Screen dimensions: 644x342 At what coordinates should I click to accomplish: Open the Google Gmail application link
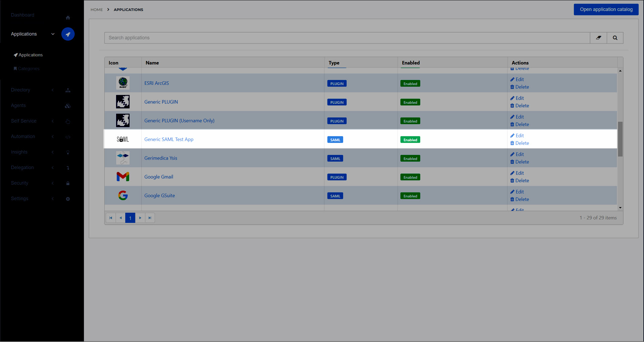(x=159, y=177)
